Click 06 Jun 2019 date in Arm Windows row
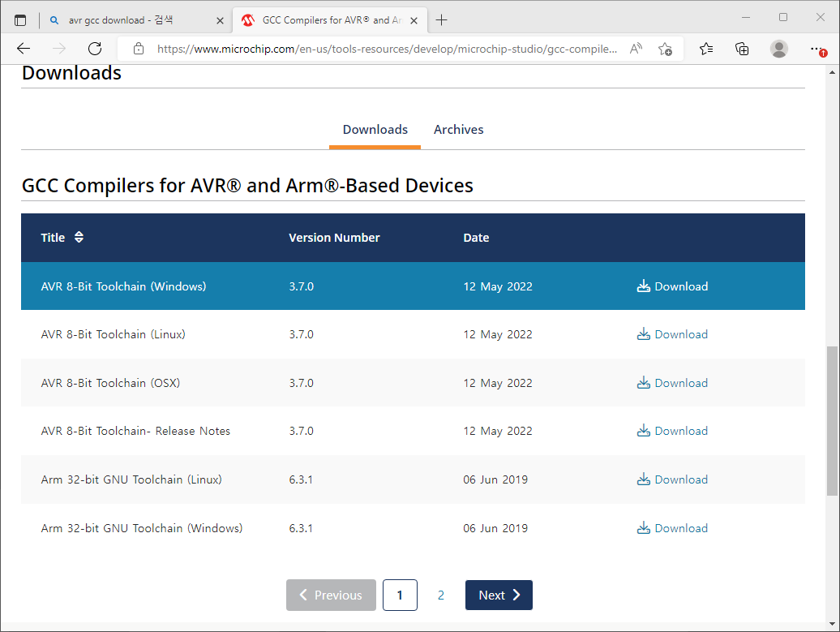 [495, 528]
